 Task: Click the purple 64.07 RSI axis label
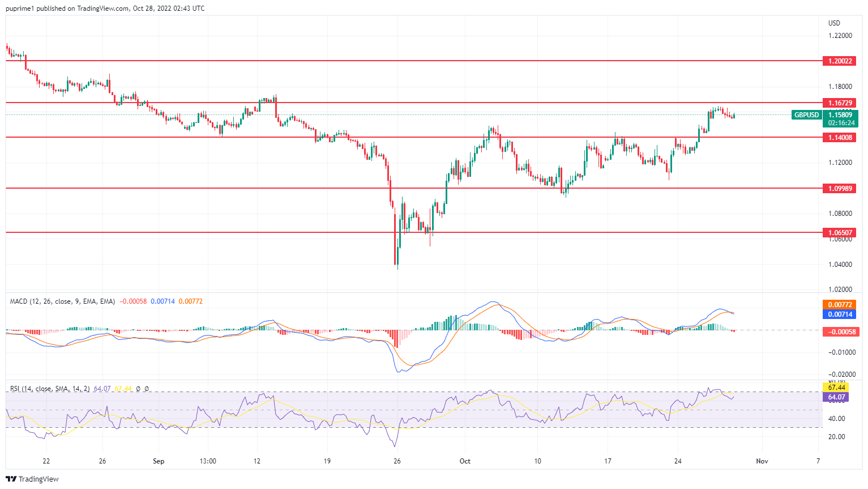tap(836, 397)
